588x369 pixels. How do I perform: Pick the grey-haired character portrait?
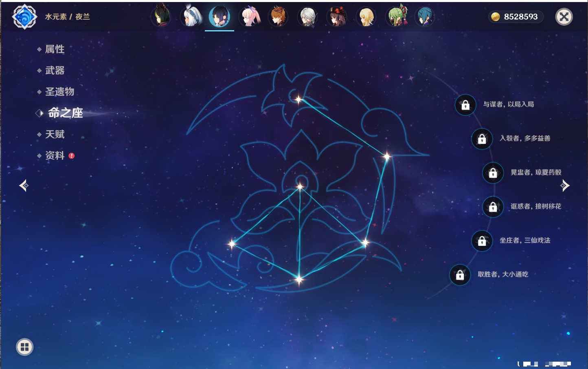coord(308,17)
